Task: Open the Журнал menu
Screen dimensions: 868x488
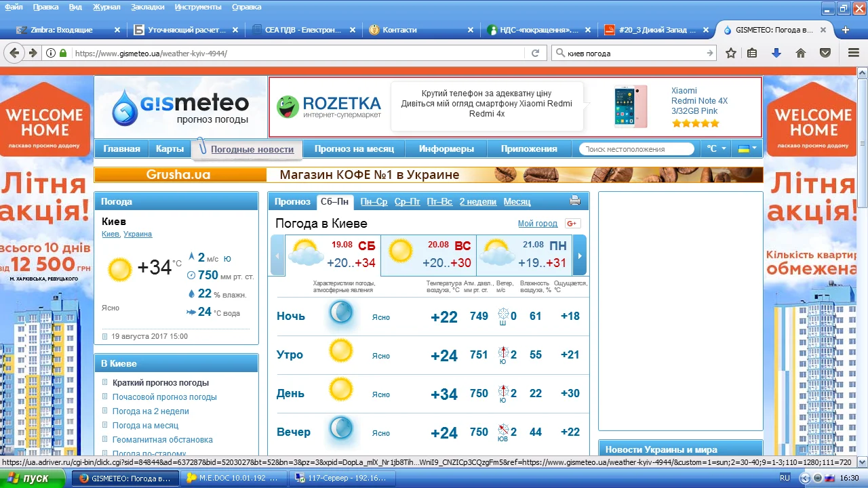Action: [106, 7]
